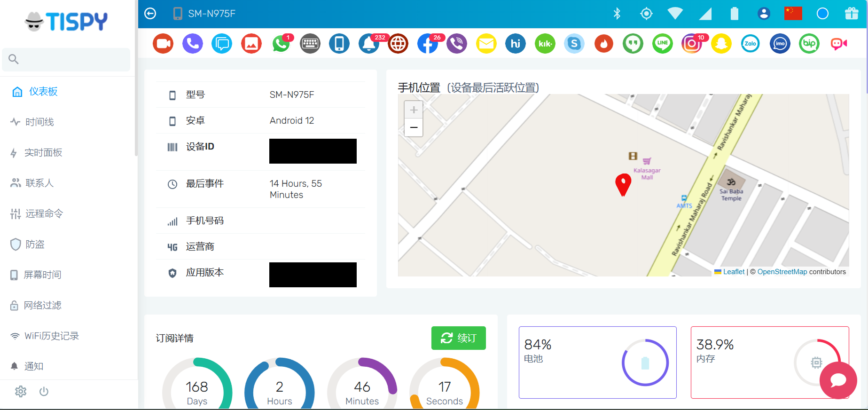Open the Facebook icon
868x410 pixels.
(428, 44)
